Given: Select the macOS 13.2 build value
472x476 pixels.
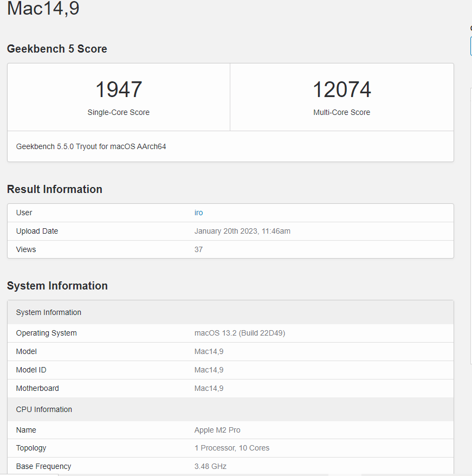Looking at the screenshot, I should pyautogui.click(x=240, y=333).
